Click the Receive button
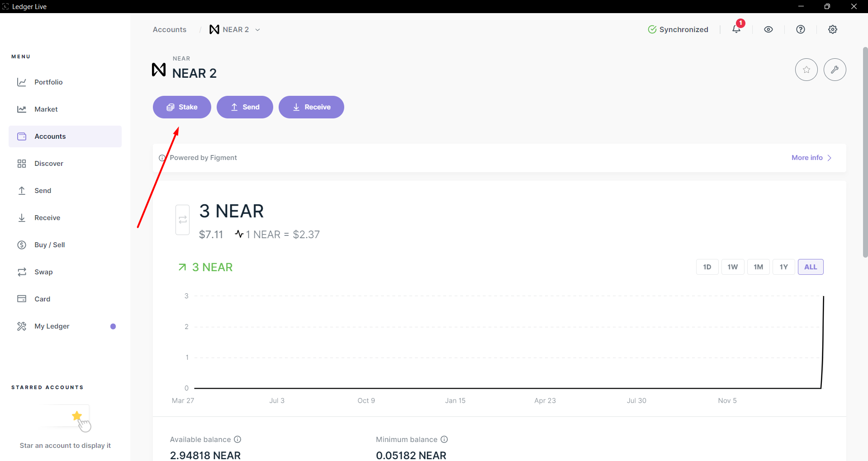Screen dimensions: 868x461 (311, 107)
